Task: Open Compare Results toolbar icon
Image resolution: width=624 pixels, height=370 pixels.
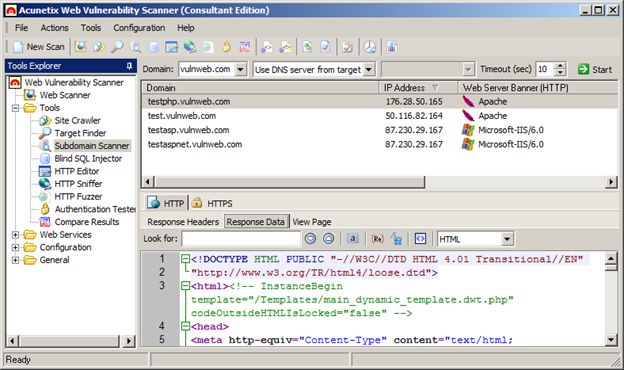Action: pos(245,47)
